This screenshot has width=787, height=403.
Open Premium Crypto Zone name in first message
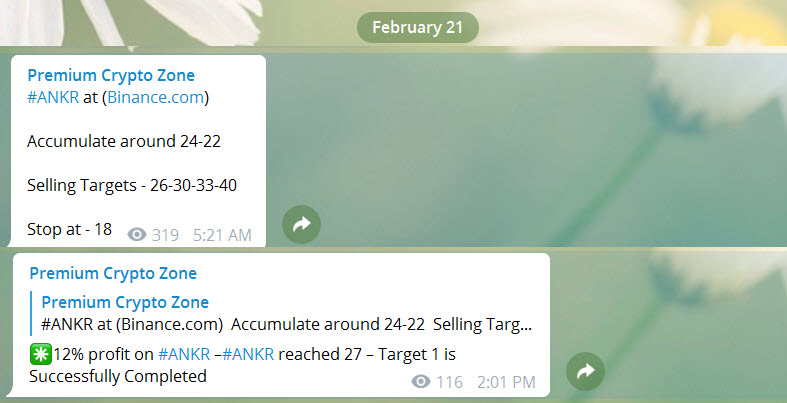pyautogui.click(x=111, y=75)
